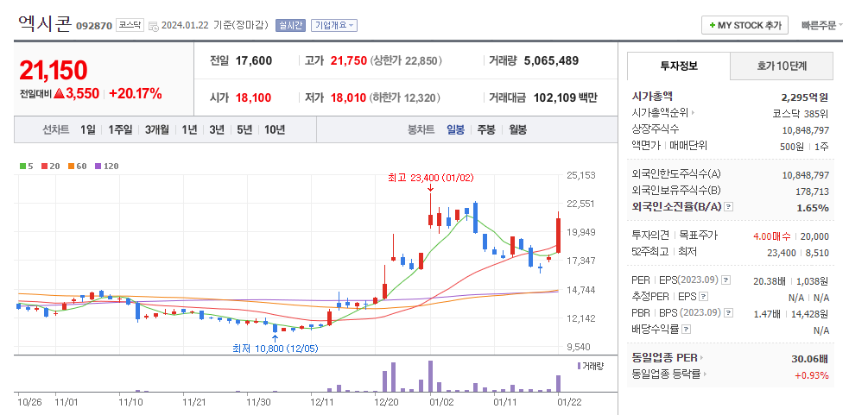Add stock via MY STOCK 추가 button
This screenshot has height=415, width=868.
coord(744,26)
